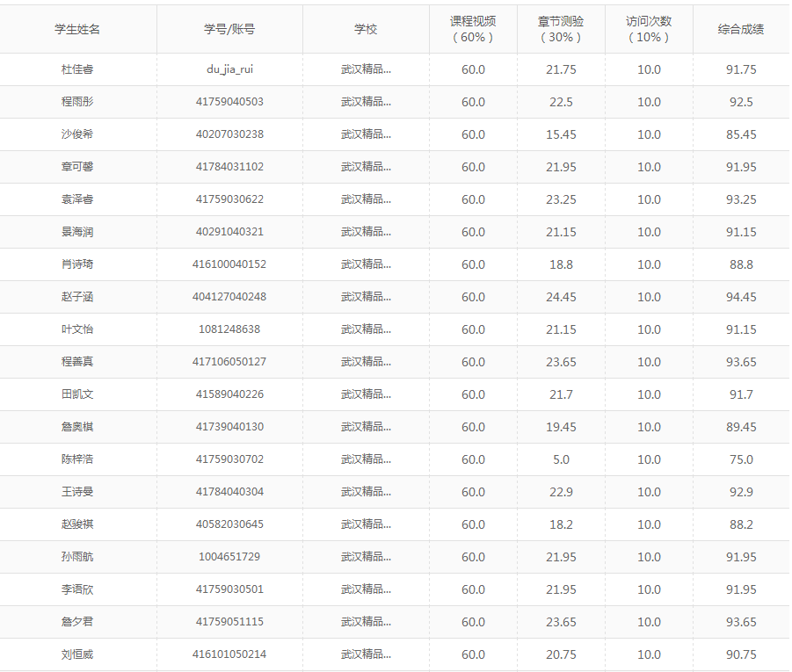Image resolution: width=792 pixels, height=672 pixels.
Task: Select student name 杜佳睿
Action: 77,69
